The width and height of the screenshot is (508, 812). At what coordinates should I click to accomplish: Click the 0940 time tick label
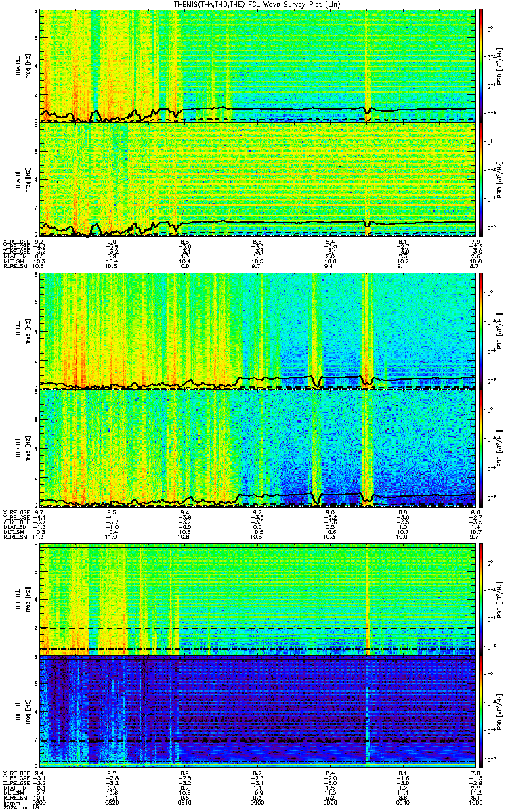(x=402, y=801)
